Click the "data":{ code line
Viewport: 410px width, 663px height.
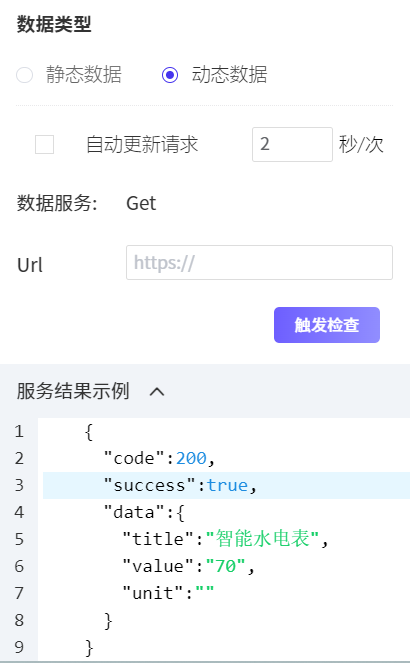145,512
